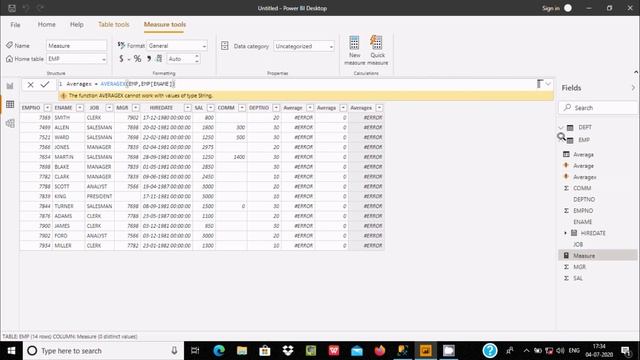Viewport: 640px width, 360px height.
Task: Select the Measure field in Fields list
Action: (598, 256)
